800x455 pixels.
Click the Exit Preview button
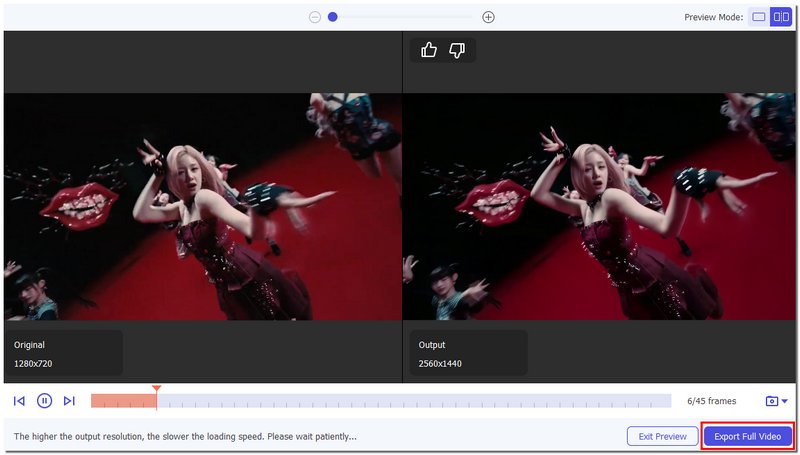tap(662, 436)
